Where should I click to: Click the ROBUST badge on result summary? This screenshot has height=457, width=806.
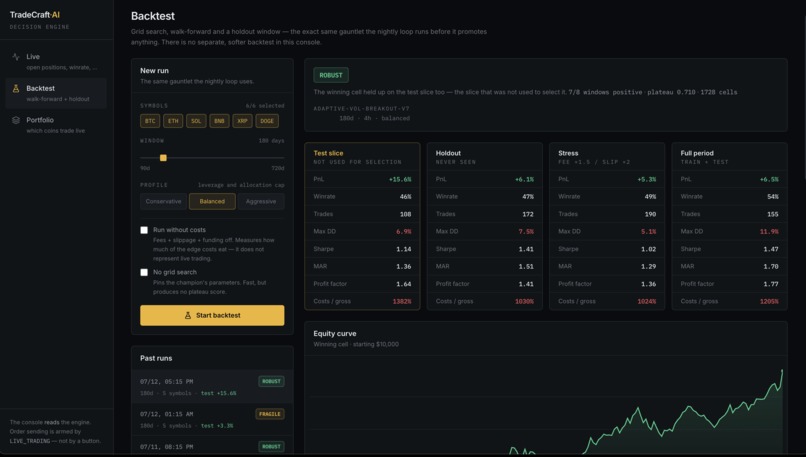[x=331, y=75]
